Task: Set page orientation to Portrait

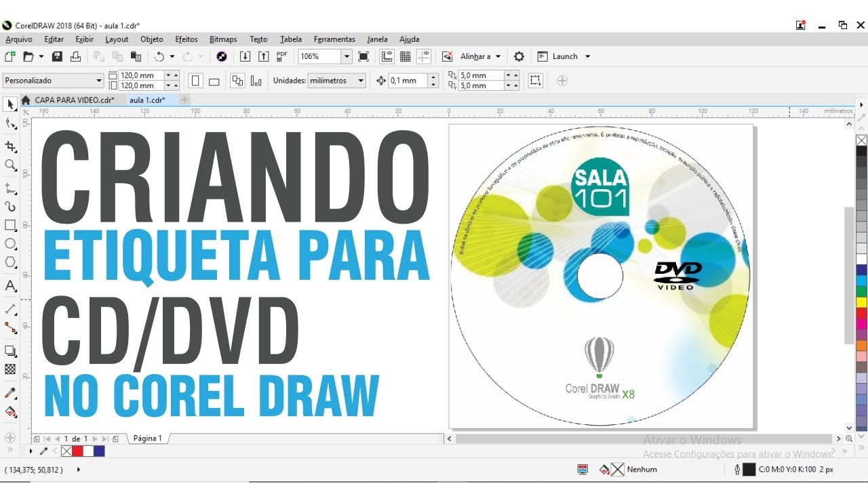Action: [196, 81]
